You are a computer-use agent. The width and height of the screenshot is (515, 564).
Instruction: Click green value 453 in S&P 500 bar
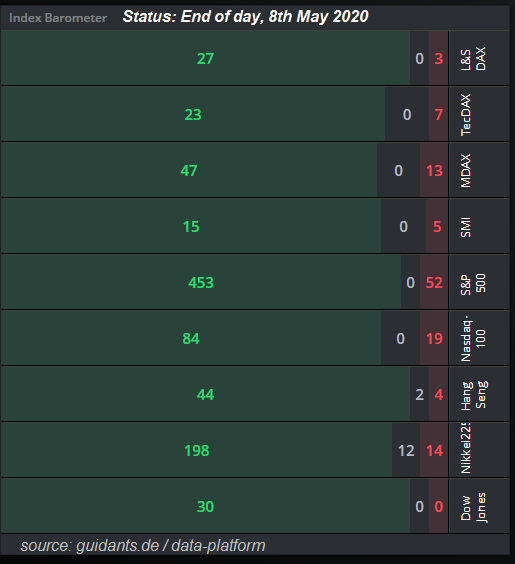[x=201, y=283]
